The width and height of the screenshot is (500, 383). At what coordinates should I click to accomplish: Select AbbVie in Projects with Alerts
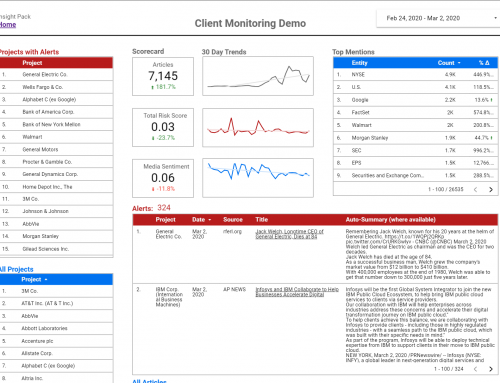56,224
